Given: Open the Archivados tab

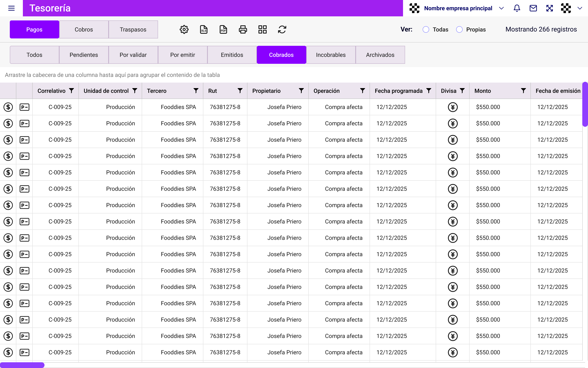Looking at the screenshot, I should 380,55.
